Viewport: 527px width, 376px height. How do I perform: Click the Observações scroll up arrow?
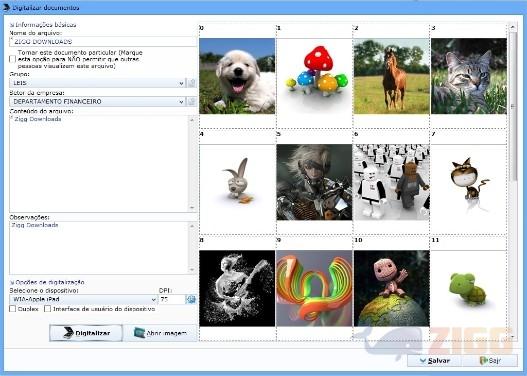192,226
